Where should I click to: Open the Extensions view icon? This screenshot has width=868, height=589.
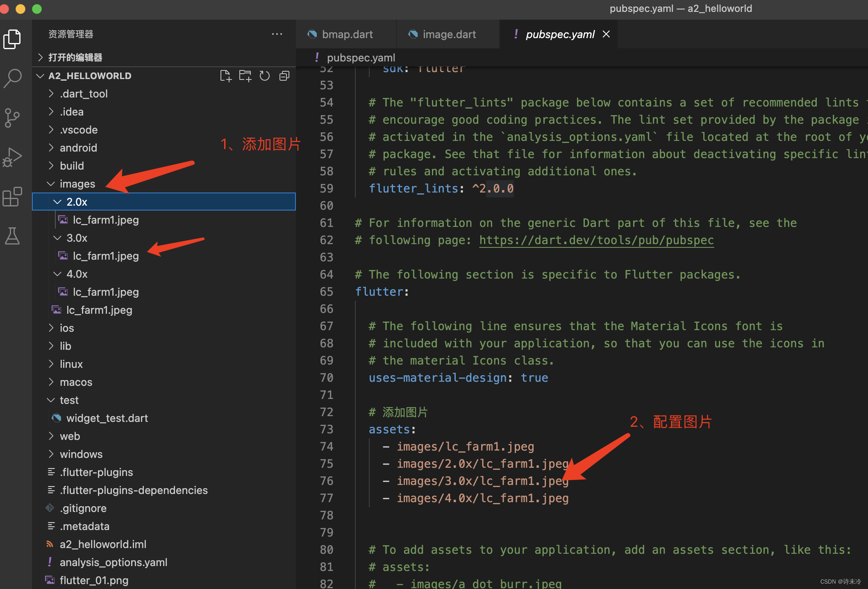(12, 197)
